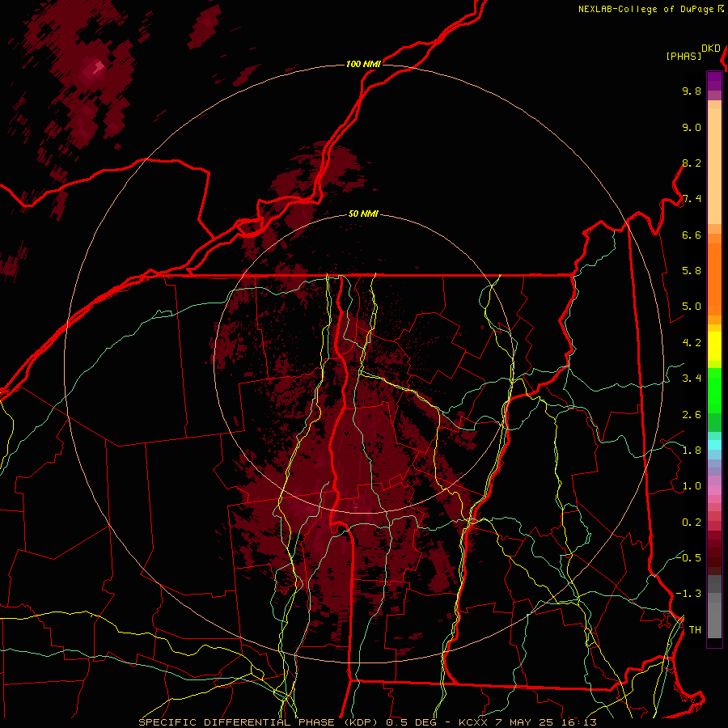Click the 0.2 legend value
The height and width of the screenshot is (728, 728).
coord(692,523)
